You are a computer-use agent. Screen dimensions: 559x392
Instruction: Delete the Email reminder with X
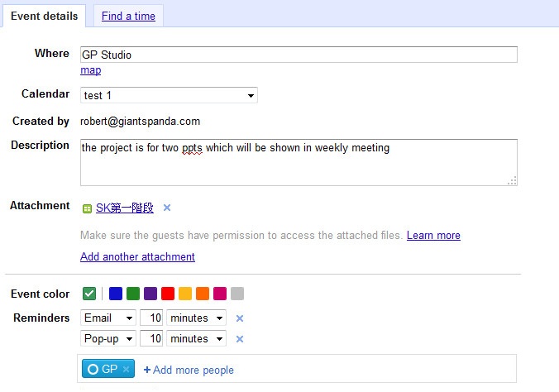coord(240,318)
